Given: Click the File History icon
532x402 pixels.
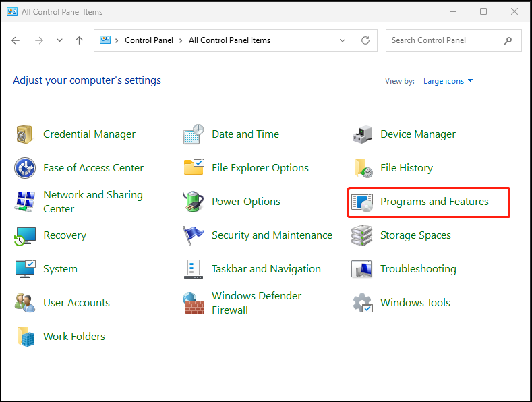Looking at the screenshot, I should [x=363, y=168].
